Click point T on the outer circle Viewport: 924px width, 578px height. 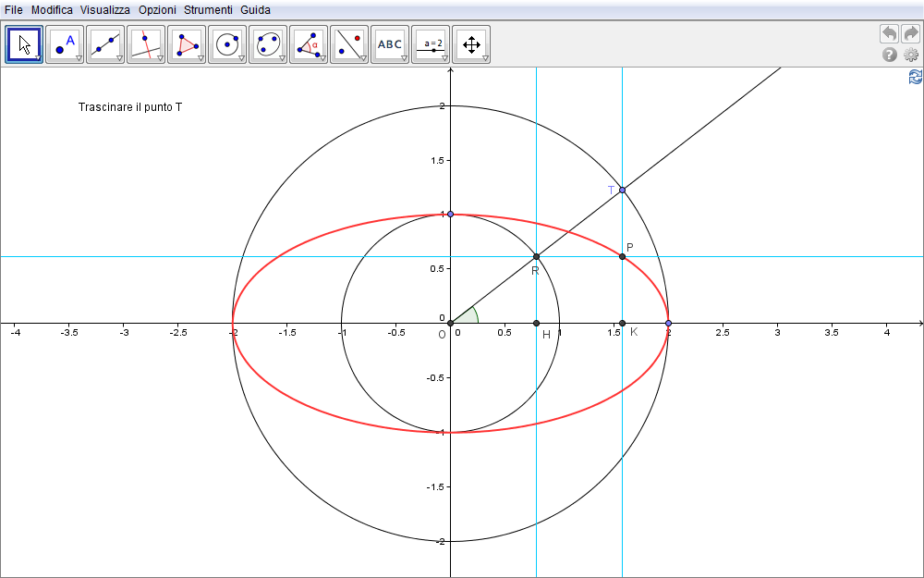[622, 190]
